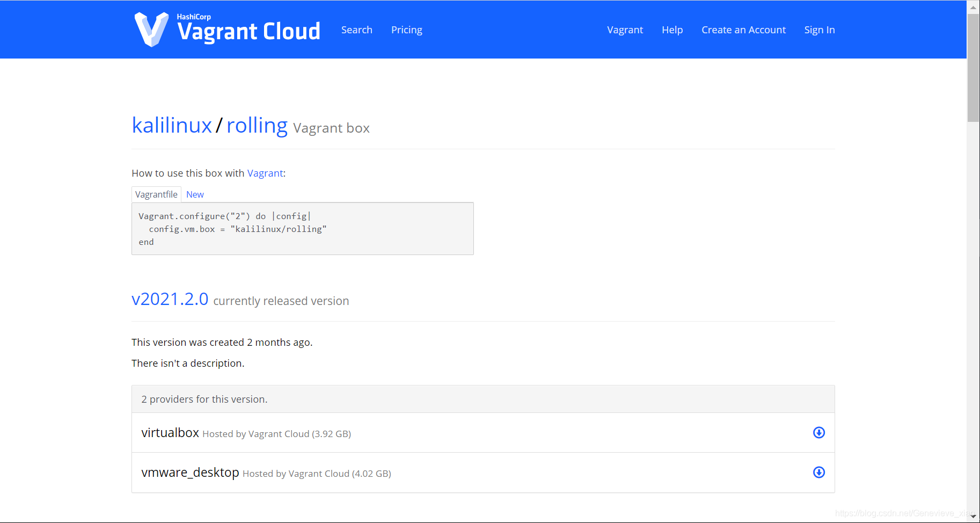
Task: Open version v2021.2.0 link
Action: (170, 299)
